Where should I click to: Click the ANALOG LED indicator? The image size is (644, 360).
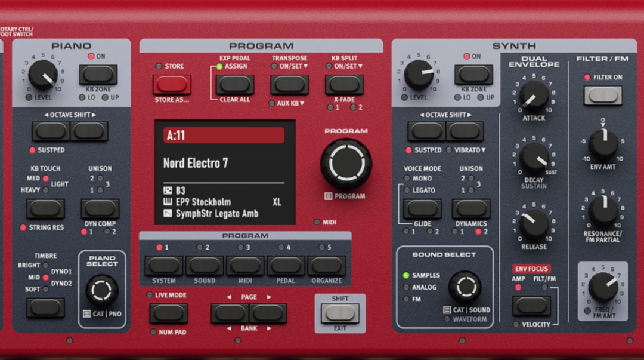(x=406, y=287)
